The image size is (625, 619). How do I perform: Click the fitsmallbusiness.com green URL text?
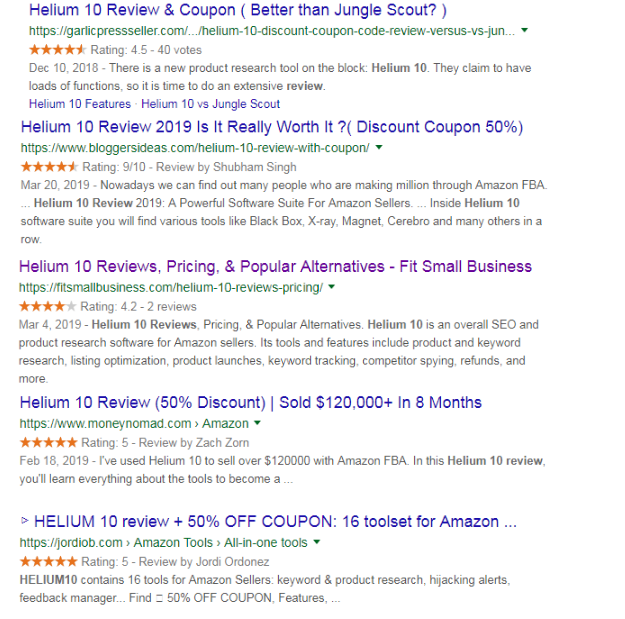(x=171, y=287)
